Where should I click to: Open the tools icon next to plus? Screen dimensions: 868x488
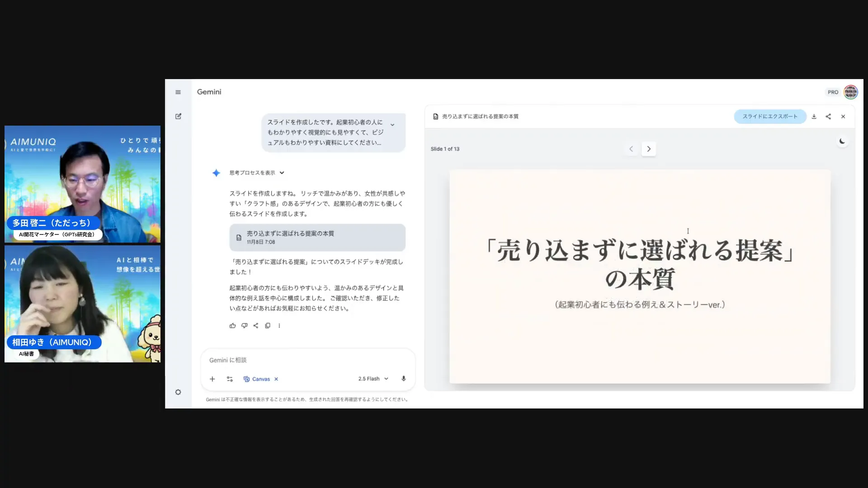[230, 379]
